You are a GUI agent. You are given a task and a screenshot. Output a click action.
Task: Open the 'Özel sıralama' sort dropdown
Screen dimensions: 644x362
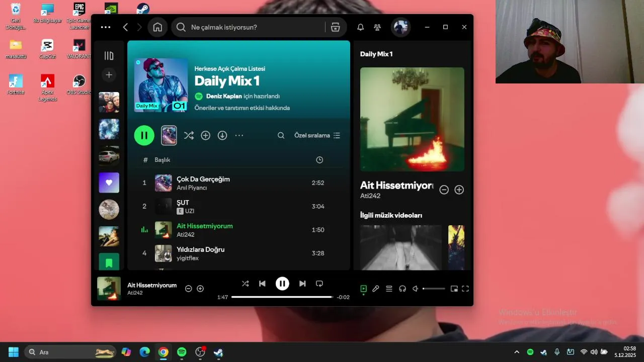pos(317,135)
